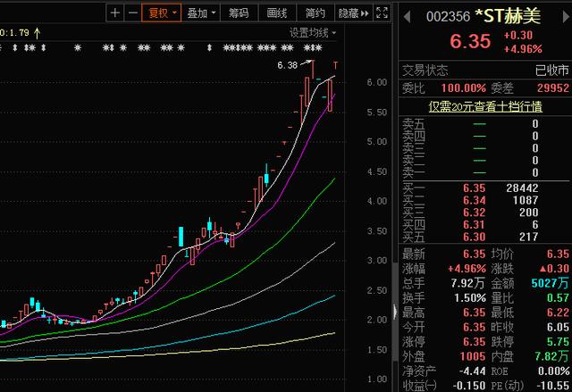The image size is (572, 392).
Task: Click the 最低 value 6.22
Action: click(x=558, y=313)
